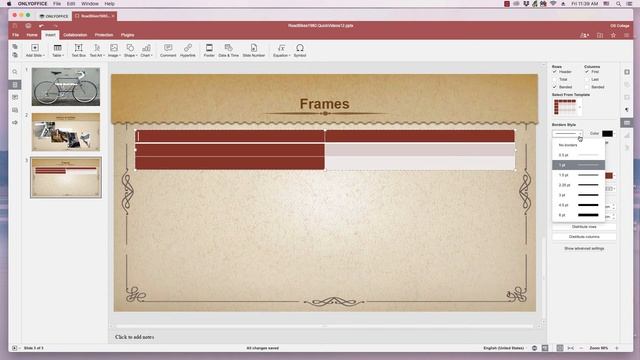This screenshot has height=360, width=640.
Task: Choose 6 pt border size
Action: (578, 215)
